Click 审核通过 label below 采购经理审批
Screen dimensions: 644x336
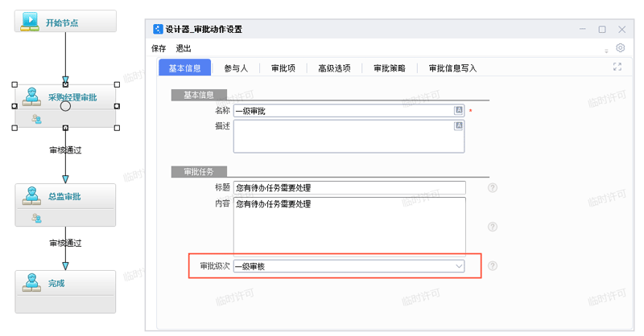point(65,150)
